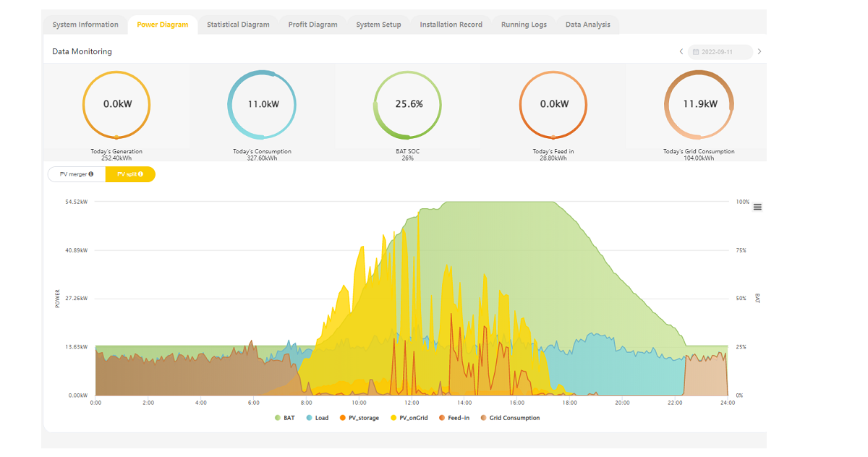This screenshot has width=868, height=457.
Task: Open Installation Record tab
Action: [451, 25]
